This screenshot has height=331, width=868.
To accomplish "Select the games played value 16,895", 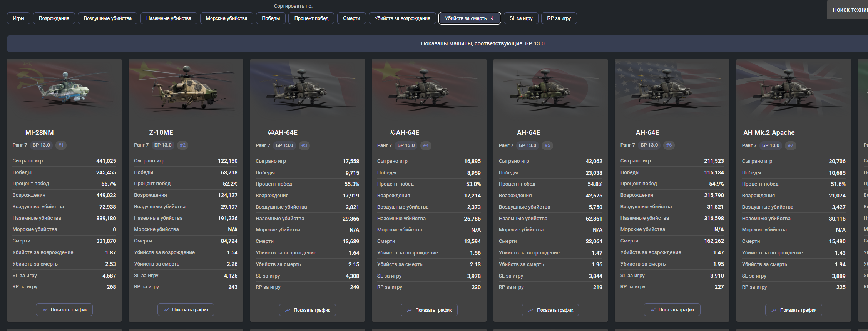I will [472, 161].
